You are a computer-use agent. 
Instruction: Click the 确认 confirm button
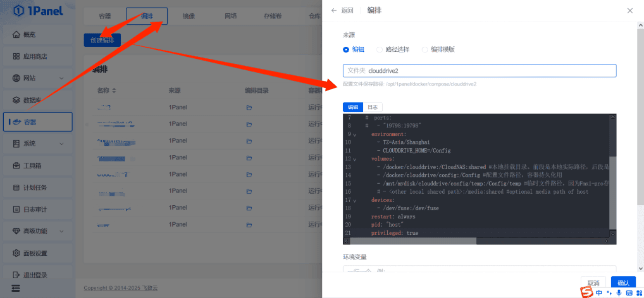(x=623, y=283)
